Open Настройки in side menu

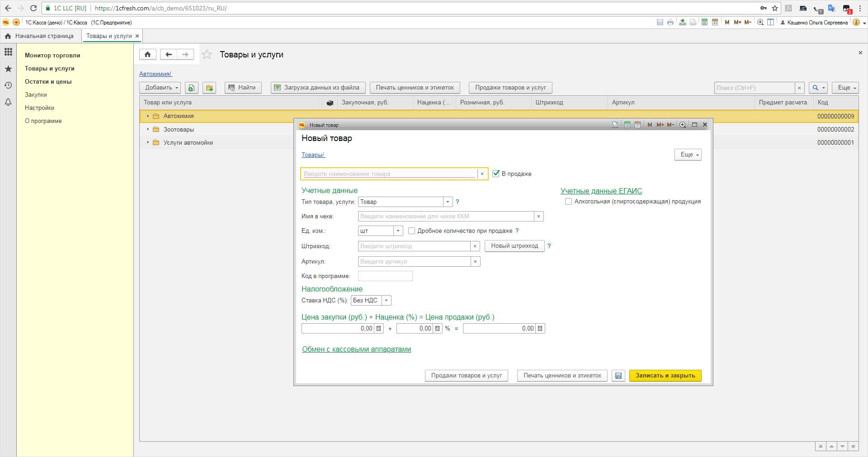click(x=39, y=108)
